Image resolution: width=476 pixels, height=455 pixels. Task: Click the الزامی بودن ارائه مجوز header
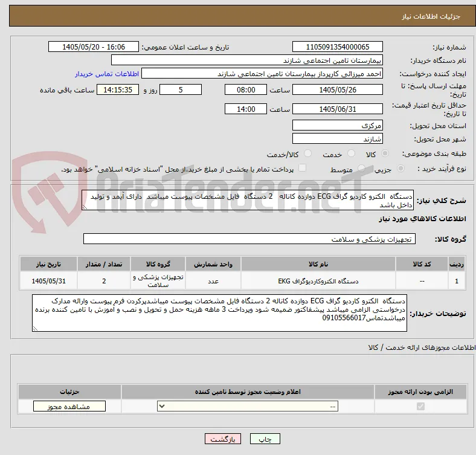(420, 392)
